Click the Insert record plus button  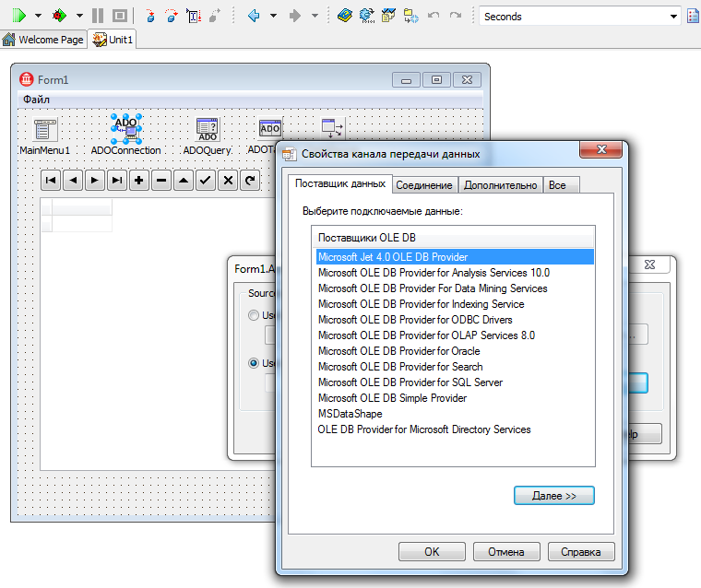(x=139, y=181)
